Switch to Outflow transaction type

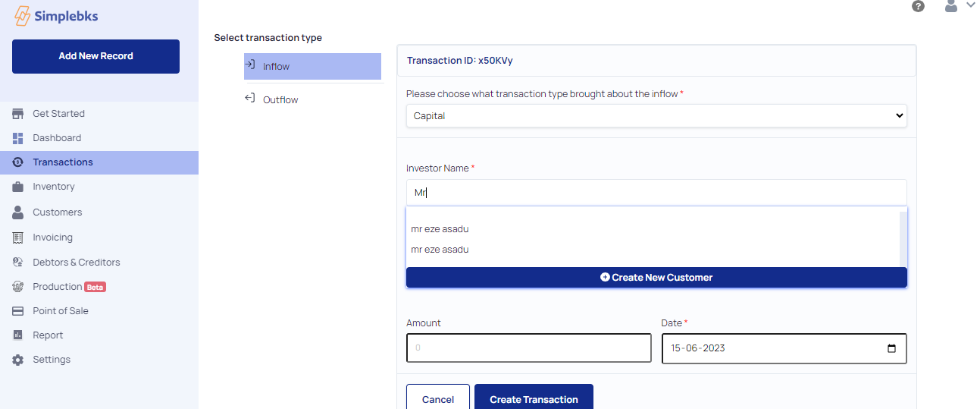pos(314,99)
